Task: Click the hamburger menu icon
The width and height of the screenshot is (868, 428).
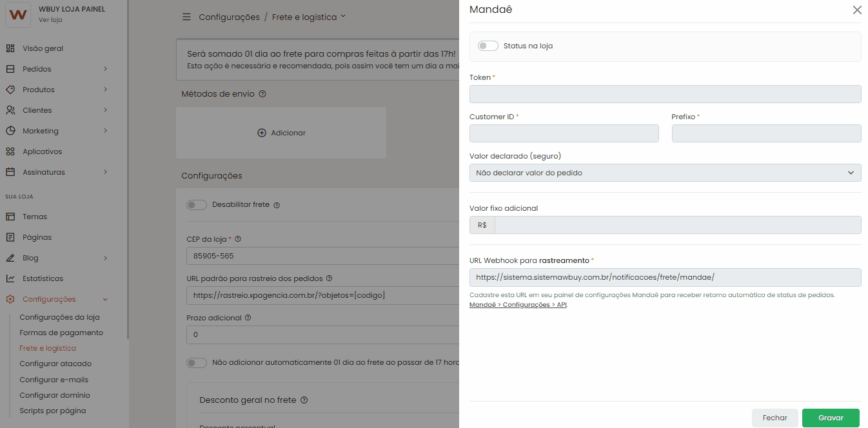Action: click(186, 17)
